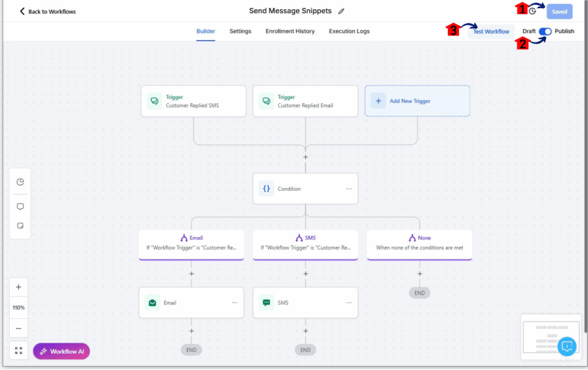
Task: Click Customer Replied SMS trigger icon
Action: 154,101
